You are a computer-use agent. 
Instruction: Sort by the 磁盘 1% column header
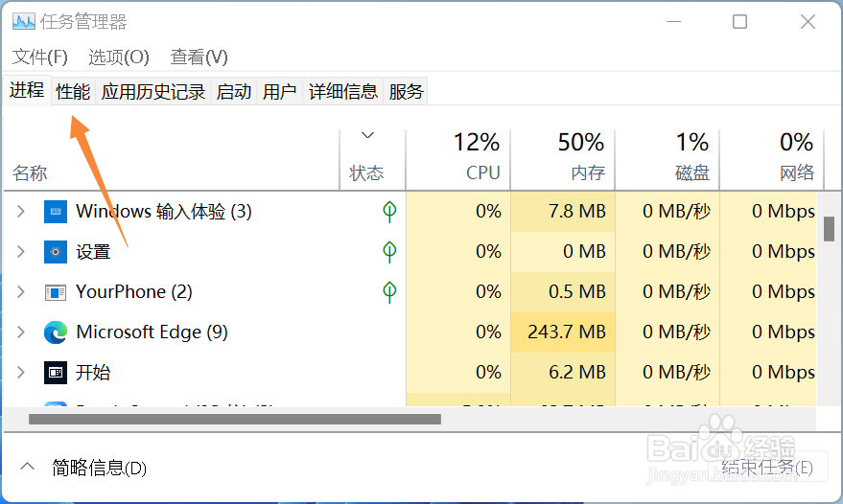(x=667, y=160)
